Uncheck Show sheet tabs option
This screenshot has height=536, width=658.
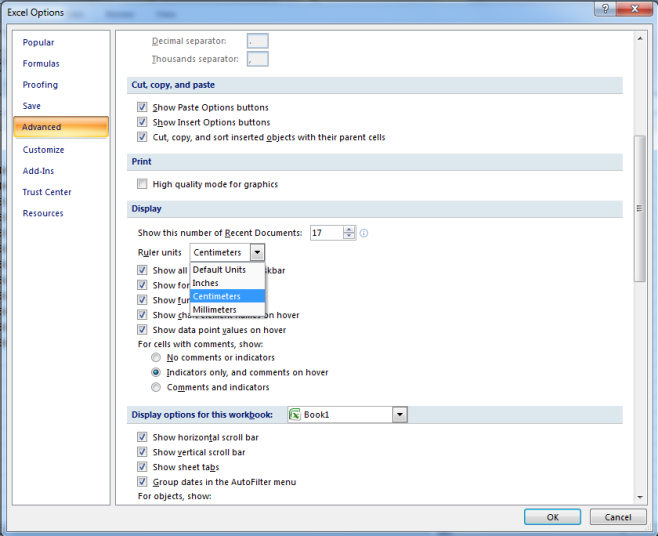point(143,467)
